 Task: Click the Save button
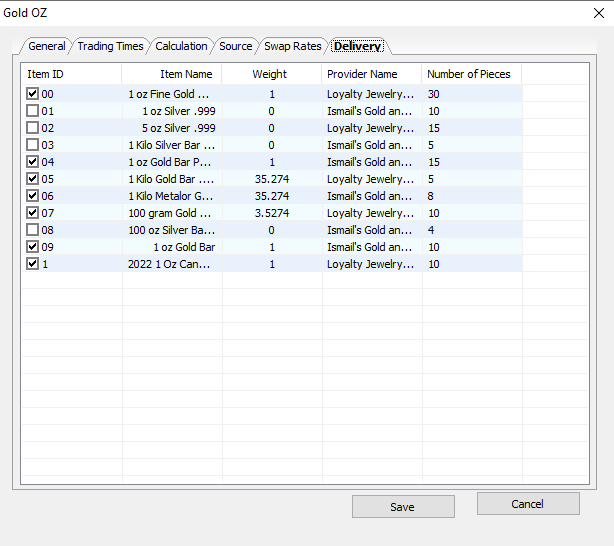pos(402,507)
